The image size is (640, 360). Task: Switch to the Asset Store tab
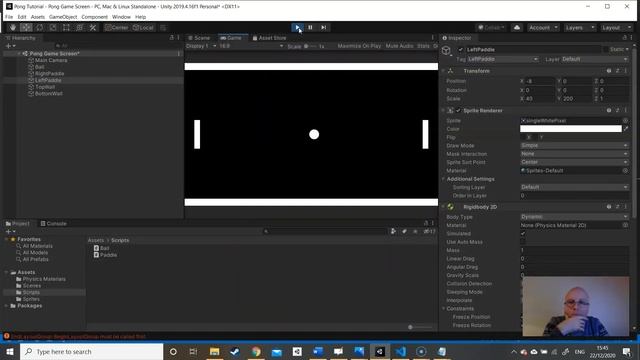[269, 38]
